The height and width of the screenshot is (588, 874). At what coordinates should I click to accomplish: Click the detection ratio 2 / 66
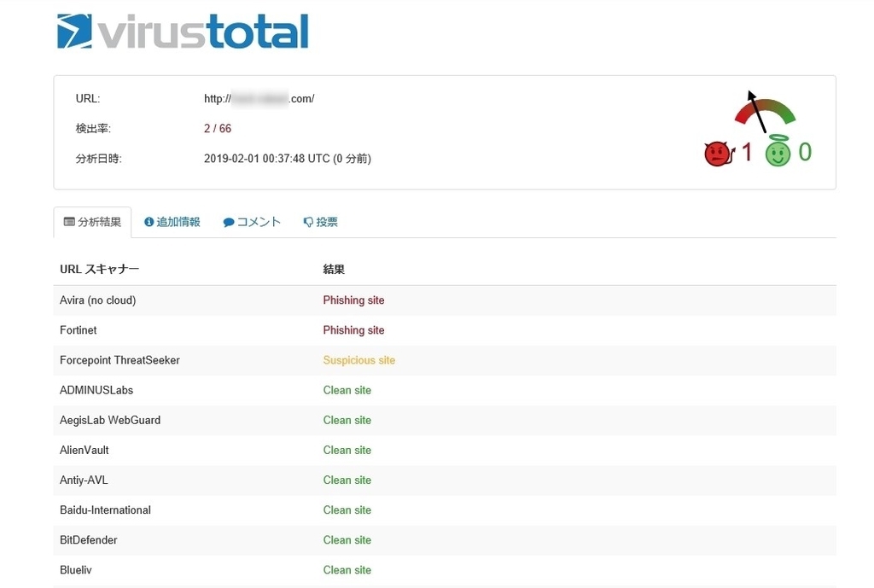(218, 129)
